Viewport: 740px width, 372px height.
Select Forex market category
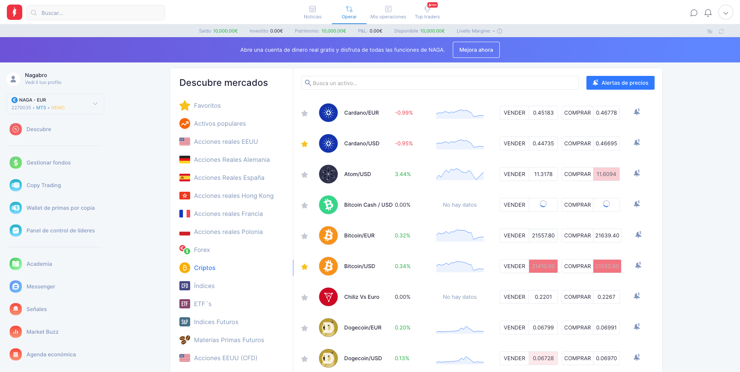(x=194, y=250)
